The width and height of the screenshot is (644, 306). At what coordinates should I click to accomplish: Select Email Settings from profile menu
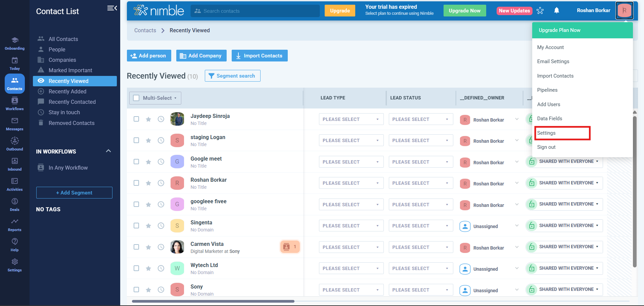pyautogui.click(x=553, y=61)
